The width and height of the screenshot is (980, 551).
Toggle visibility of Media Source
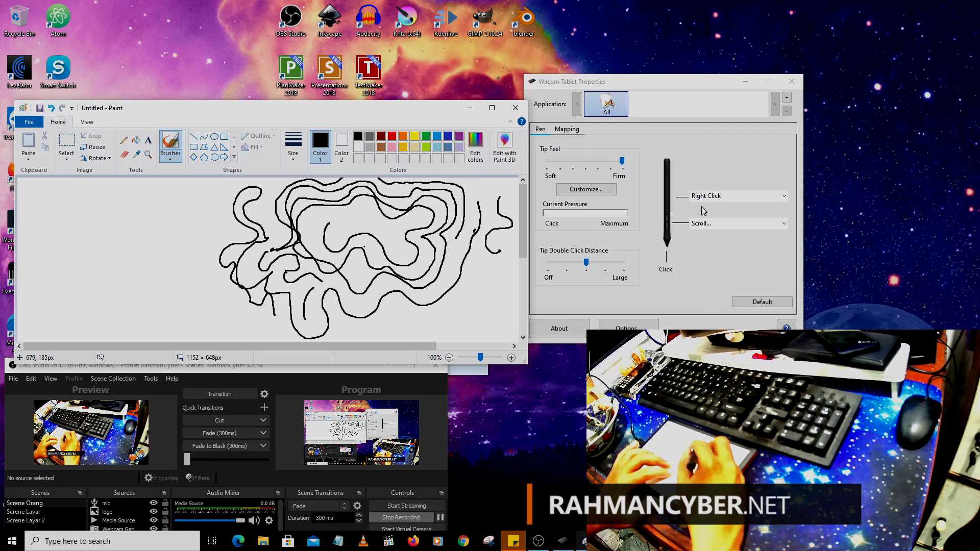[x=154, y=520]
